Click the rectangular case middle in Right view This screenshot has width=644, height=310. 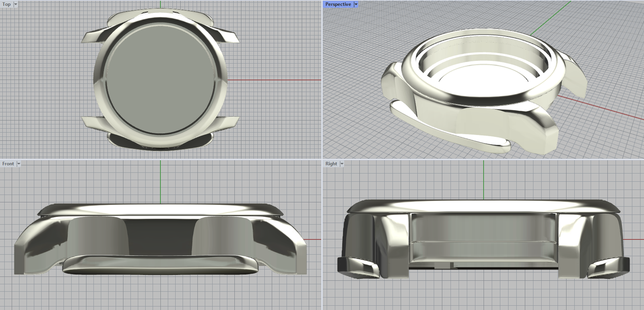[483, 238]
